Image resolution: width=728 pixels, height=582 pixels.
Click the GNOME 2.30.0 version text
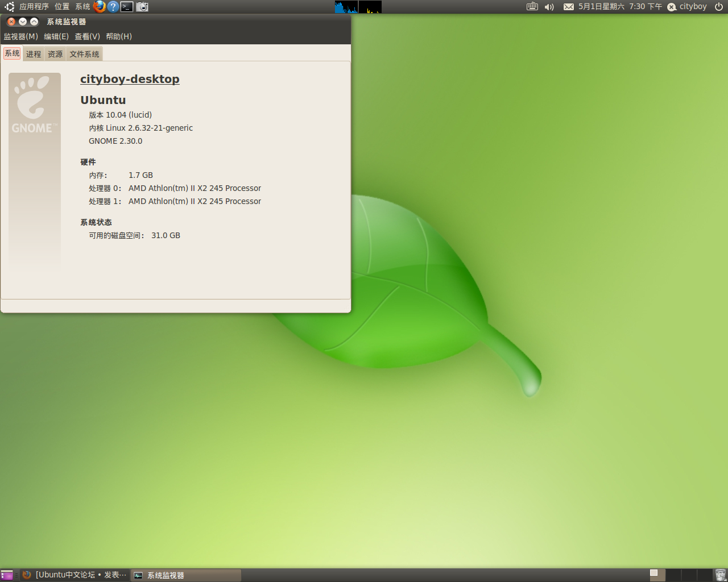tap(115, 141)
